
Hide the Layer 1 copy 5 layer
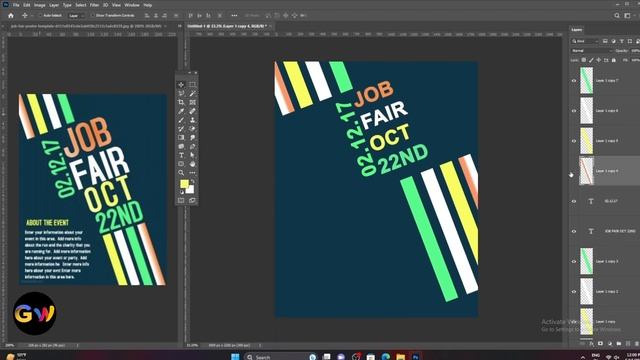click(x=574, y=141)
